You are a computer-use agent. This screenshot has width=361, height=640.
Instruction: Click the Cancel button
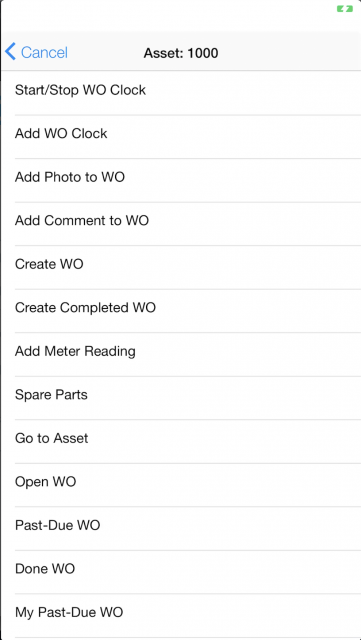(x=36, y=53)
